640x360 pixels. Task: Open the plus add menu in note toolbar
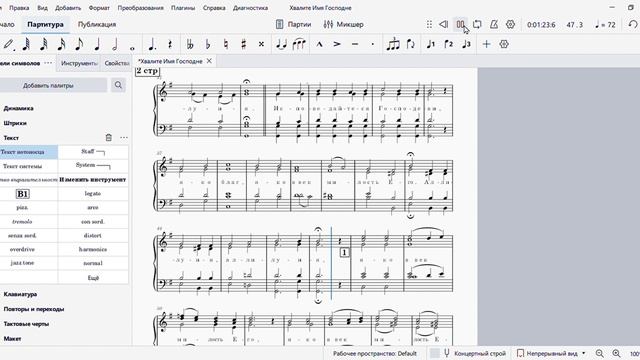pos(486,44)
